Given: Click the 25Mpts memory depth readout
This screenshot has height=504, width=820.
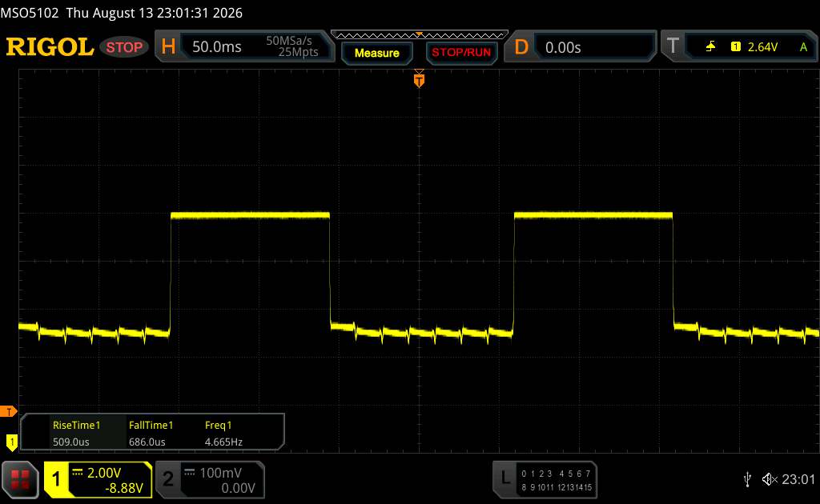Looking at the screenshot, I should (x=298, y=52).
